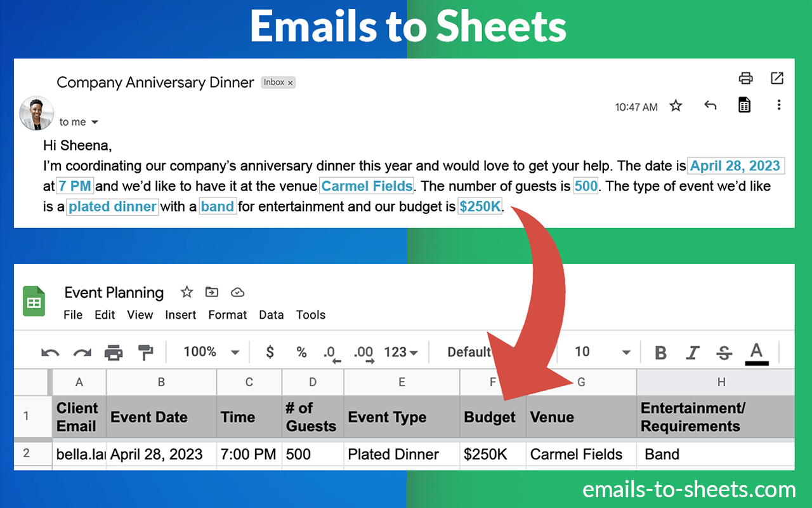Star the Company Anniversary Dinner email
Screen dimensions: 812x508
point(676,106)
